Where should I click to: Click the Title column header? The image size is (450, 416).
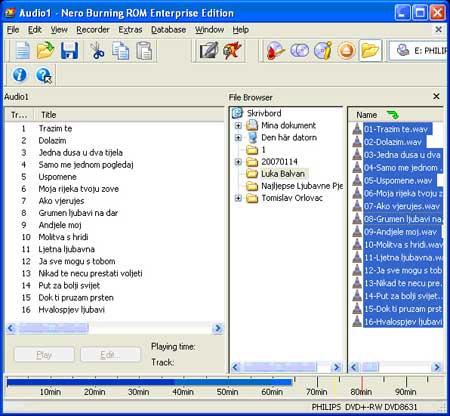129,115
